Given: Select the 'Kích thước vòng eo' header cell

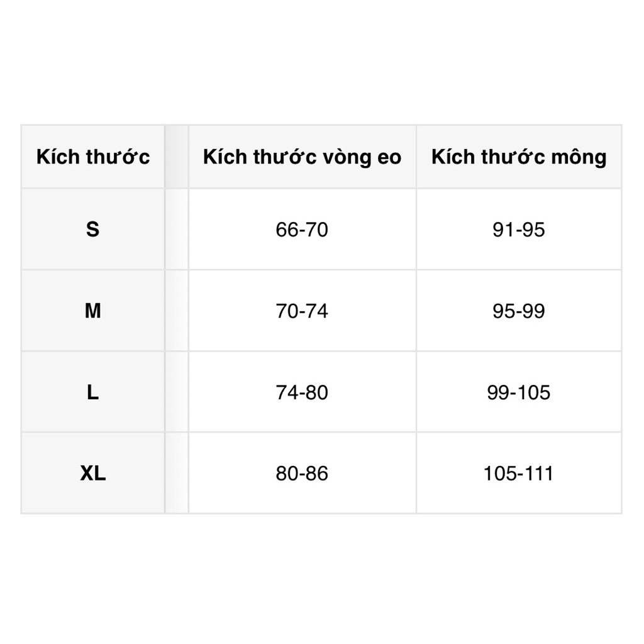Looking at the screenshot, I should (303, 157).
